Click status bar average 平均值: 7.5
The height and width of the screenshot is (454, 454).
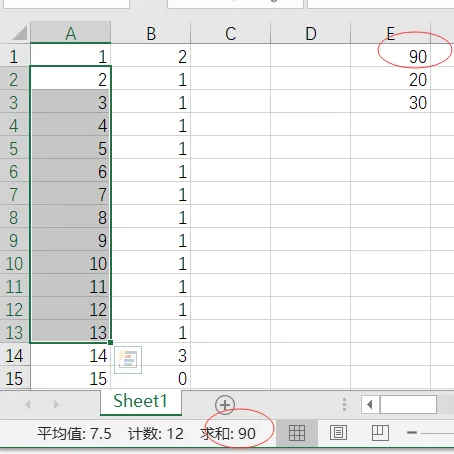tap(74, 433)
